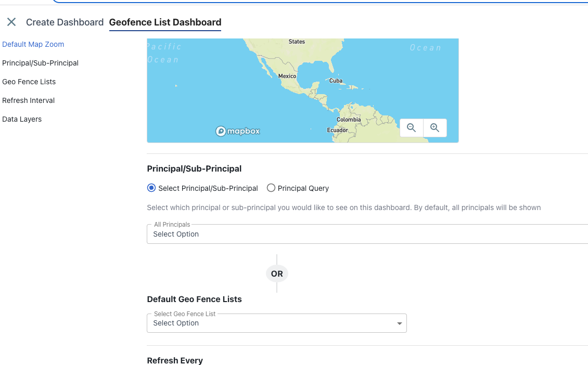Choose the Principal Query radio button
The height and width of the screenshot is (365, 588).
(x=271, y=188)
